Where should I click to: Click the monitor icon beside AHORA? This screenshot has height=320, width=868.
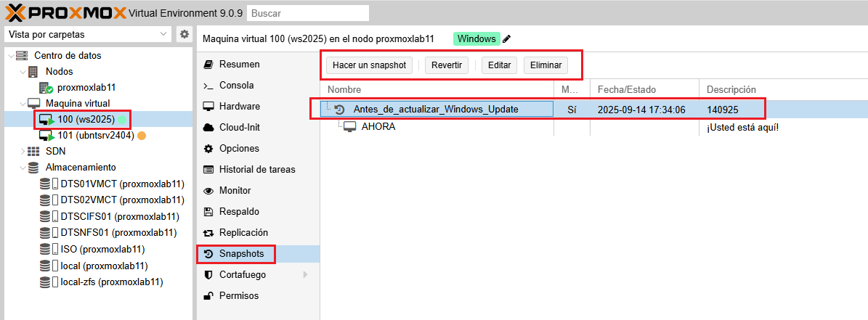[x=349, y=127]
